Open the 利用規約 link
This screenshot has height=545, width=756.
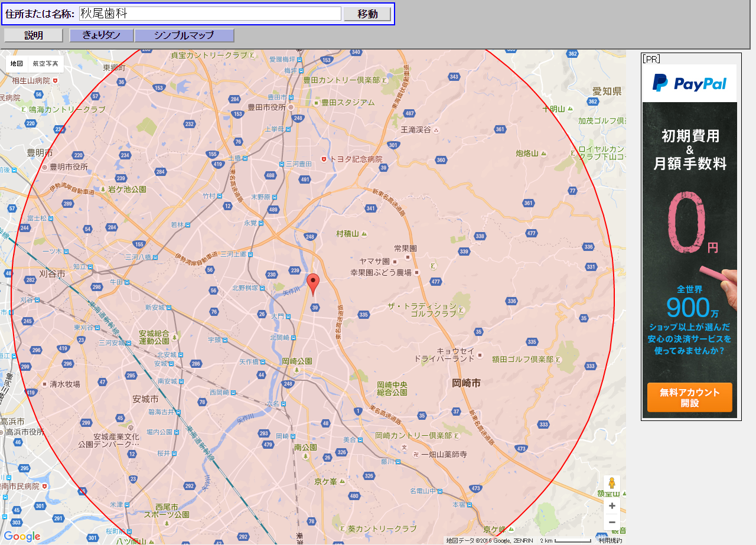610,540
